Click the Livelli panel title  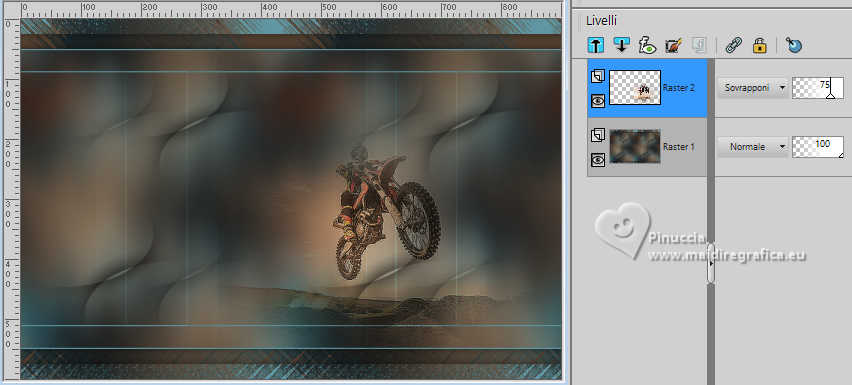601,21
